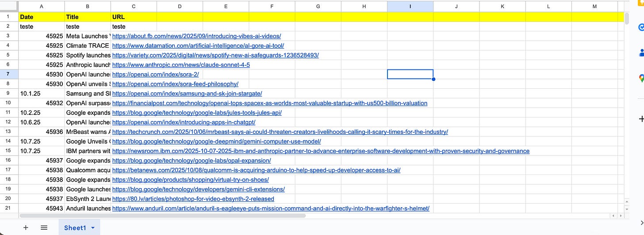The image size is (644, 235).
Task: Open the virtual-try-on-shoes link
Action: tap(190, 180)
